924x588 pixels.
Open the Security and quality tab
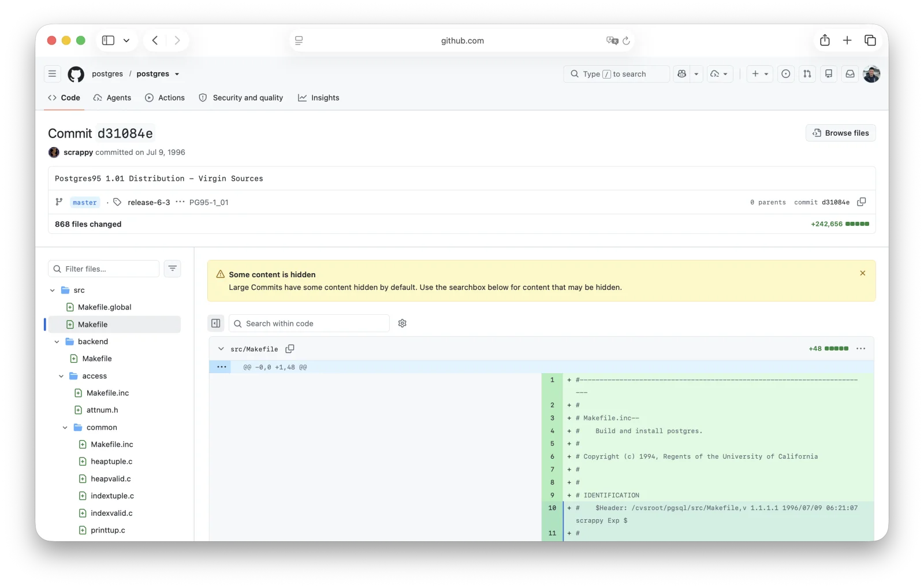pyautogui.click(x=241, y=98)
